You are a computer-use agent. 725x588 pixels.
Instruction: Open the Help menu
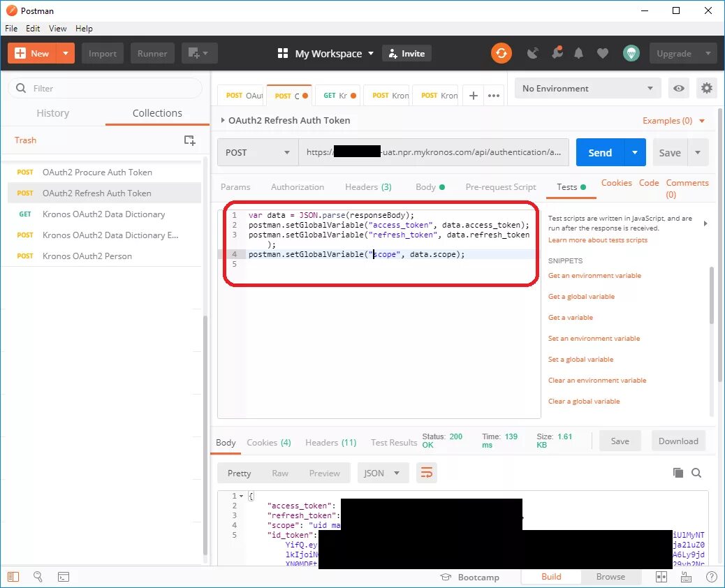click(x=84, y=28)
